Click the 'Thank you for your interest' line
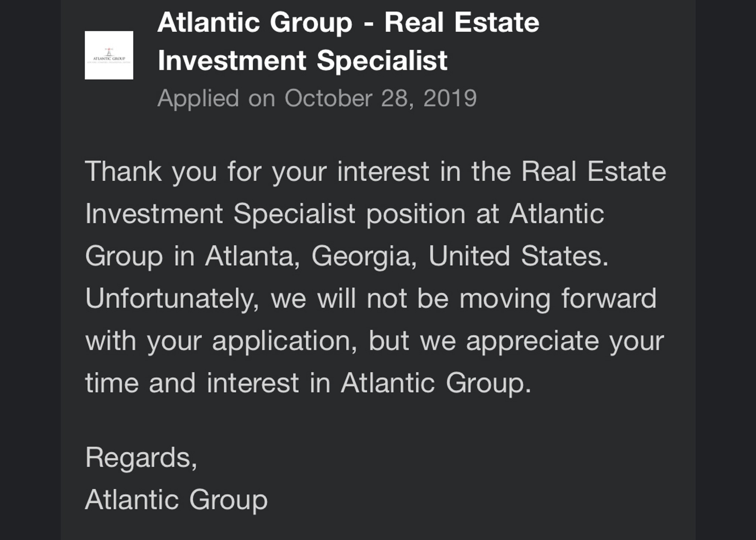The height and width of the screenshot is (540, 756). 375,172
